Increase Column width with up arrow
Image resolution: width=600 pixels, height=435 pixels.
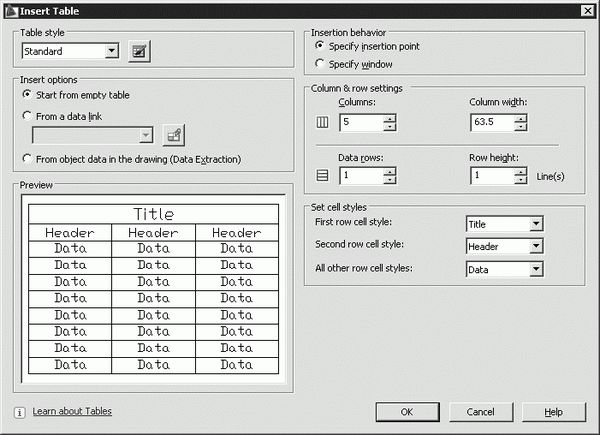(520, 118)
